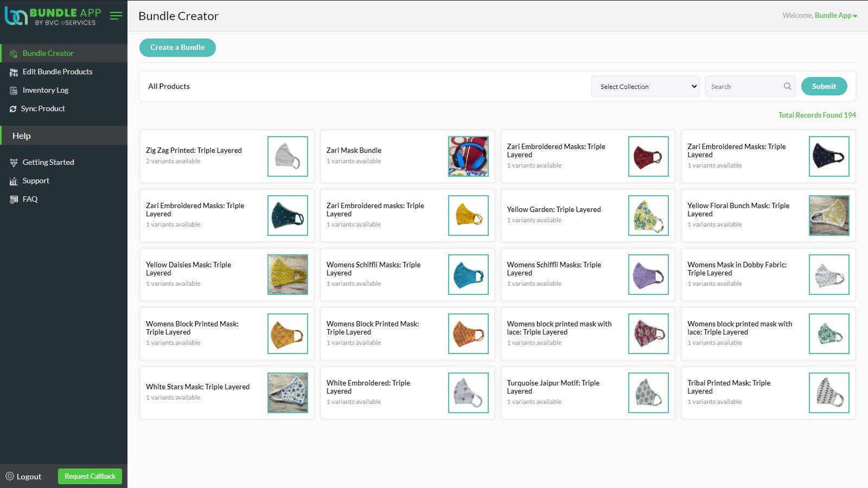Click the Support sidebar icon
Viewport: 868px width, 488px height.
14,181
